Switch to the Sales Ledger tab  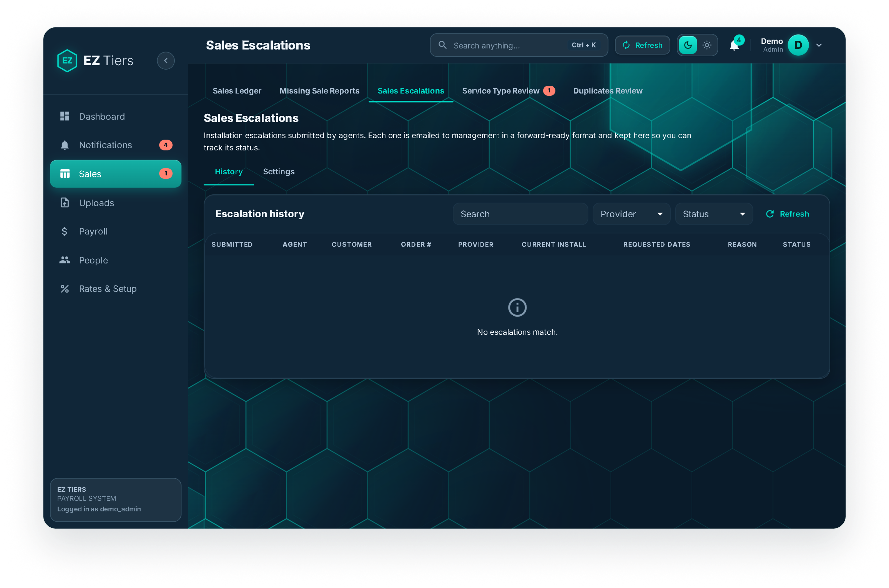tap(237, 91)
